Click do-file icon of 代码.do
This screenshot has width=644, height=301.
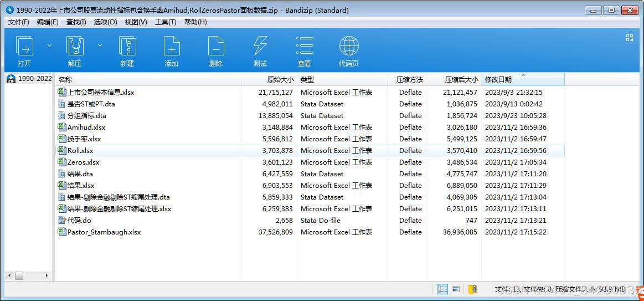[62, 221]
